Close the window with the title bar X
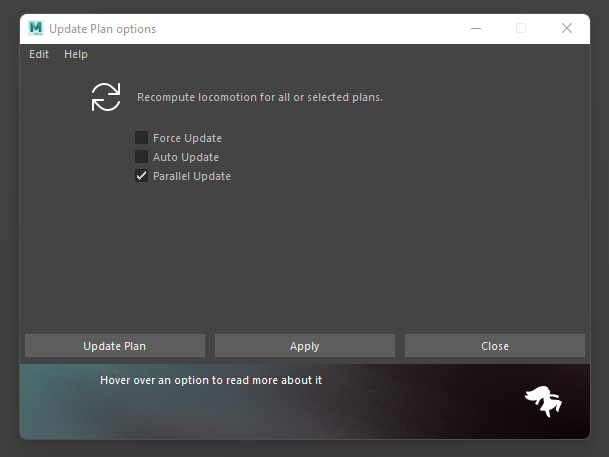Screen dimensions: 609x457 click(567, 29)
